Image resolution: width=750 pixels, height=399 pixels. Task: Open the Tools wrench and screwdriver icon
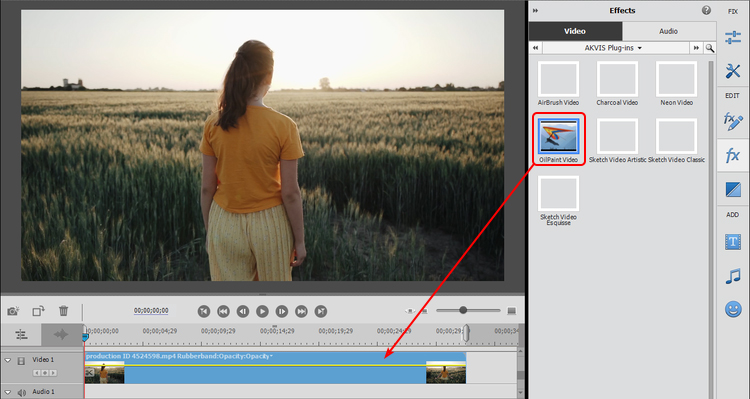click(x=732, y=71)
